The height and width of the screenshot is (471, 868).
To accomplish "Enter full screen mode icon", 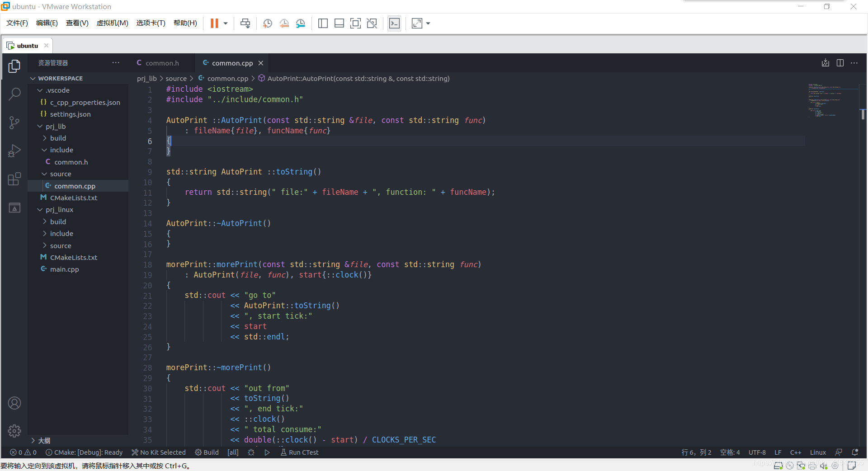I will coord(356,24).
